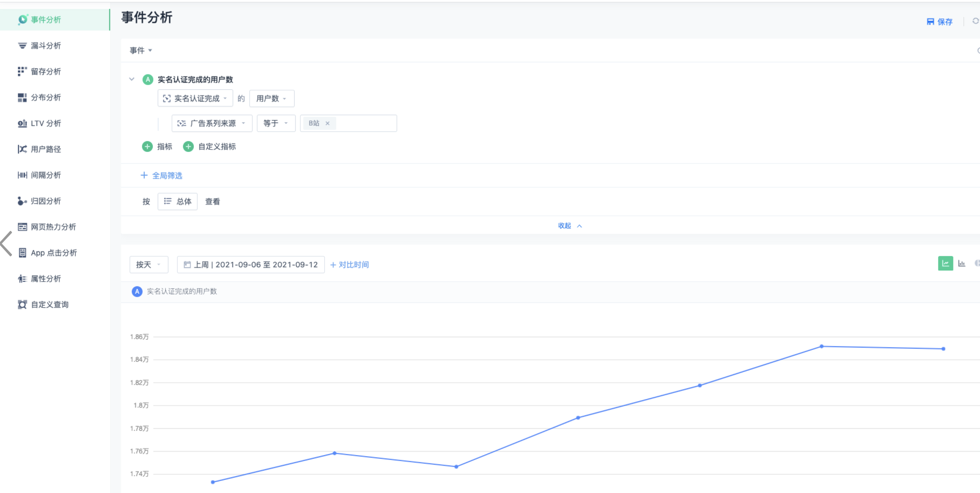Collapse metric A chevron expander

coord(132,79)
